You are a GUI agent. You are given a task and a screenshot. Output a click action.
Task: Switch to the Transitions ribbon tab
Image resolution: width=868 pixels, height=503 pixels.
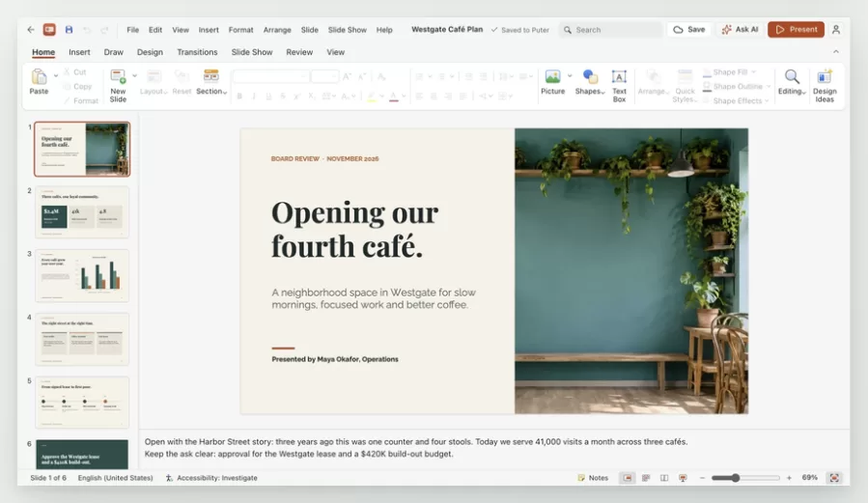(x=197, y=52)
